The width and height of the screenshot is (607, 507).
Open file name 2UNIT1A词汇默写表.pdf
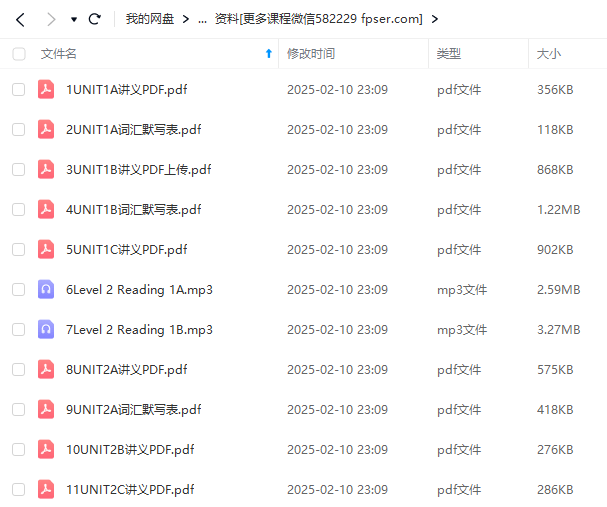coord(134,130)
